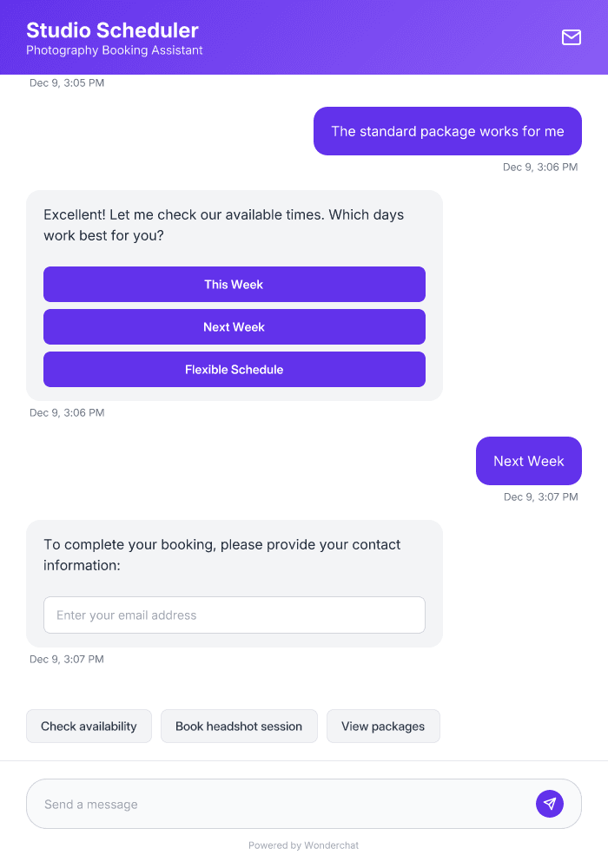Image resolution: width=608 pixels, height=868 pixels.
Task: Click the send message paper plane icon
Action: coord(550,803)
